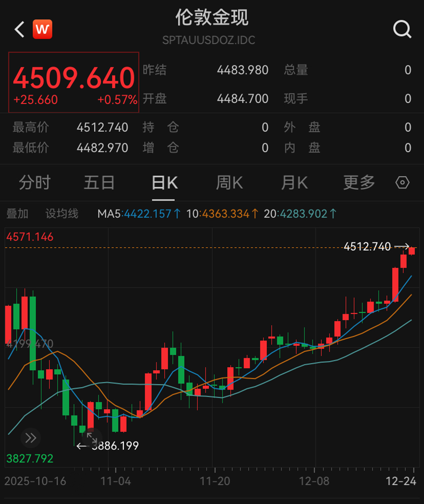Tap the 增仓 label
424x504 pixels.
point(161,148)
